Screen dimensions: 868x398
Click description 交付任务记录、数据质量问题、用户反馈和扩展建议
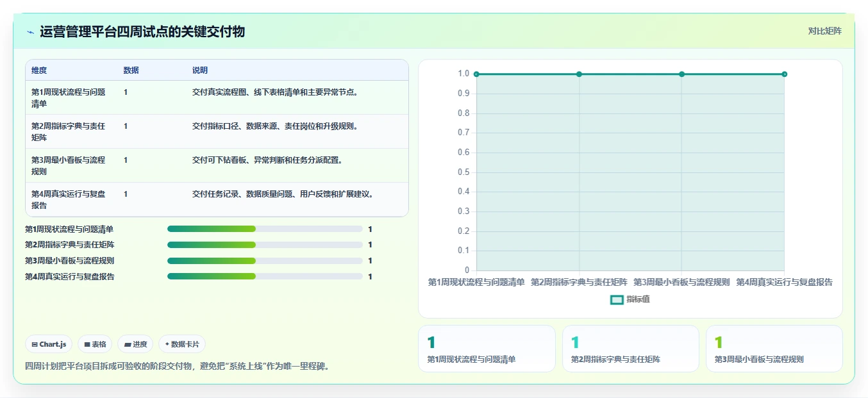point(283,194)
